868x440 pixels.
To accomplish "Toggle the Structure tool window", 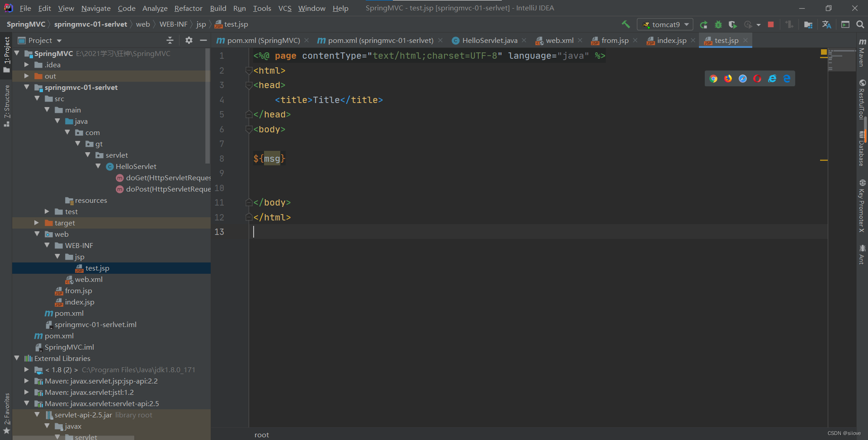I will point(6,106).
